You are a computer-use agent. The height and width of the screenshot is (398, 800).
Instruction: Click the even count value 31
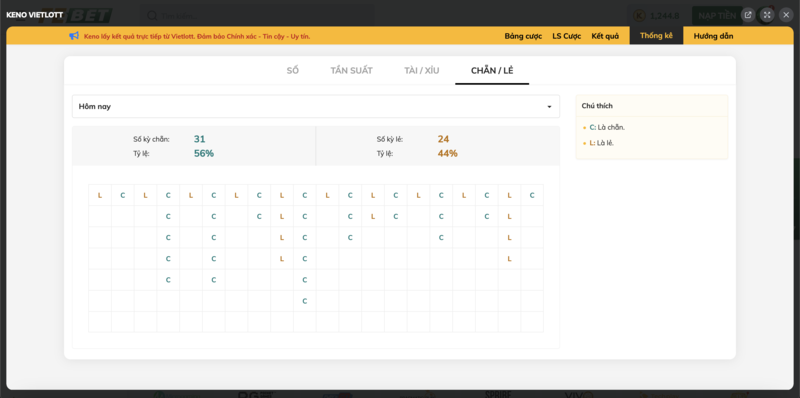click(x=199, y=139)
